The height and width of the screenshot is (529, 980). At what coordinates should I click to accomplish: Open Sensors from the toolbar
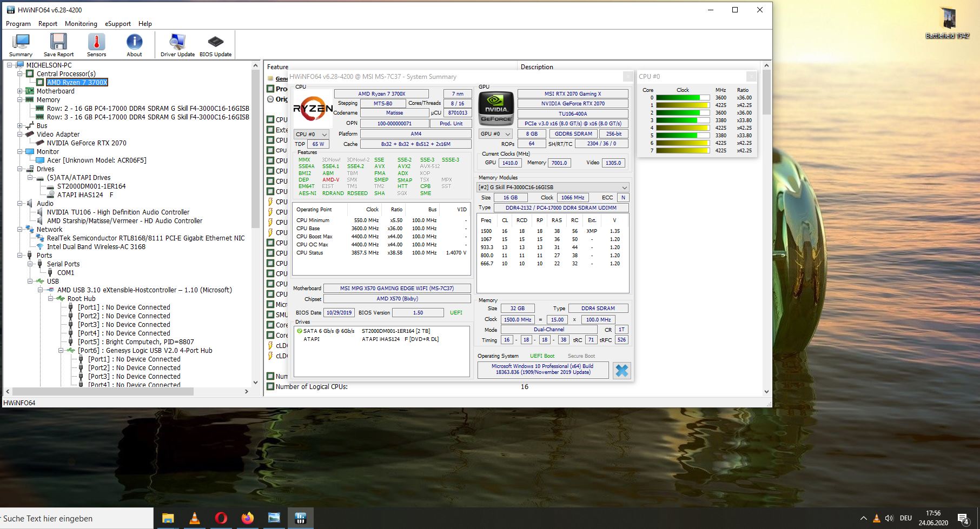click(96, 45)
